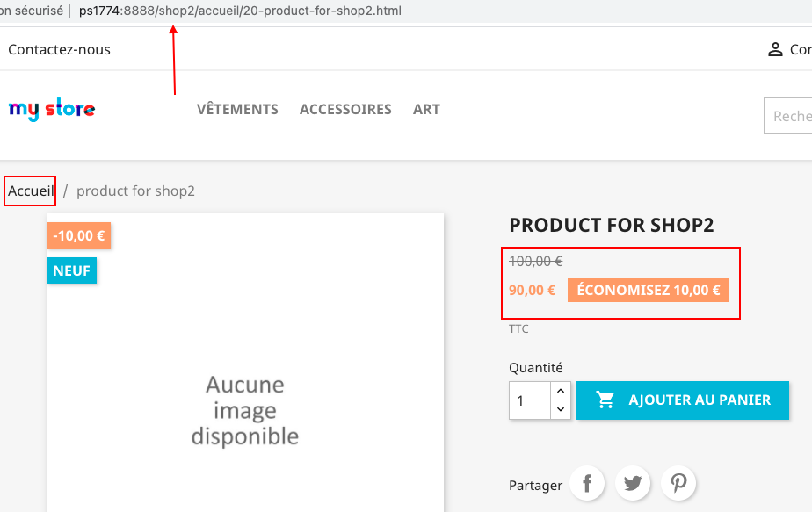Click the Contactez-nous link
The image size is (812, 512).
click(x=59, y=49)
